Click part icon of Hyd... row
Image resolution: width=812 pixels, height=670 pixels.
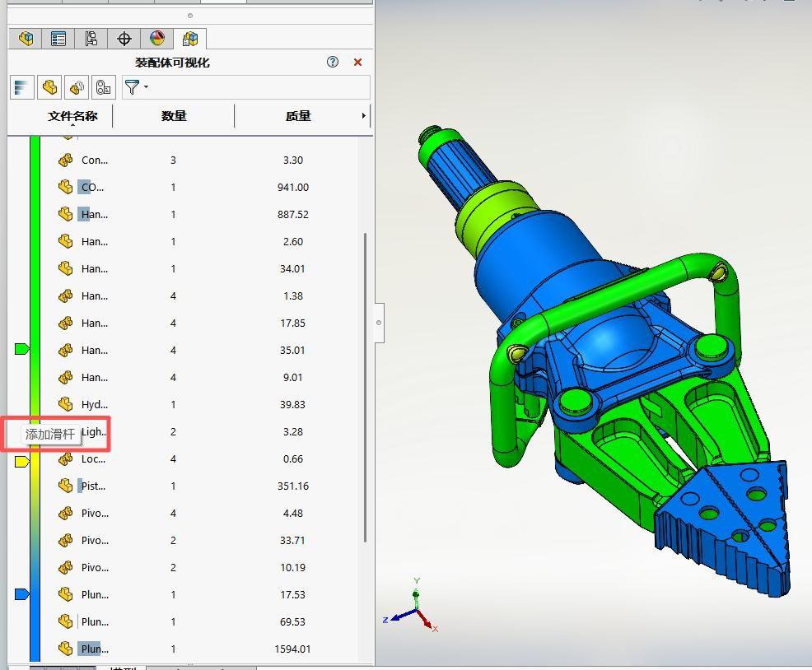click(65, 404)
